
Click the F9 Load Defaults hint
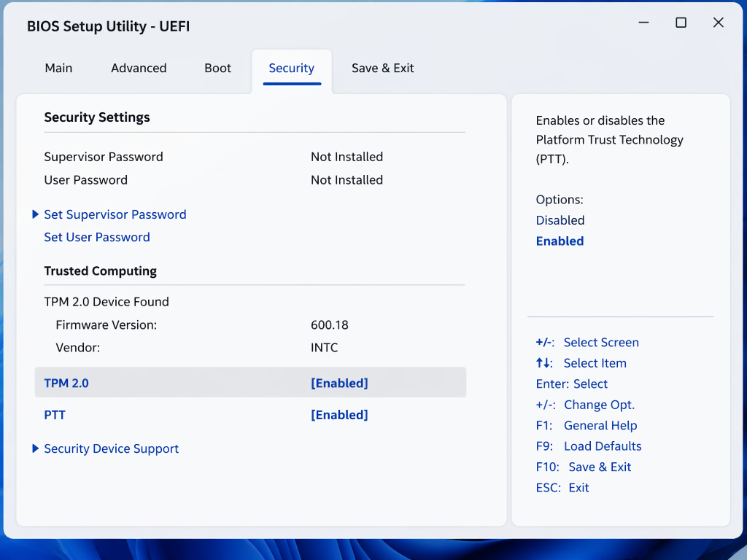point(589,446)
